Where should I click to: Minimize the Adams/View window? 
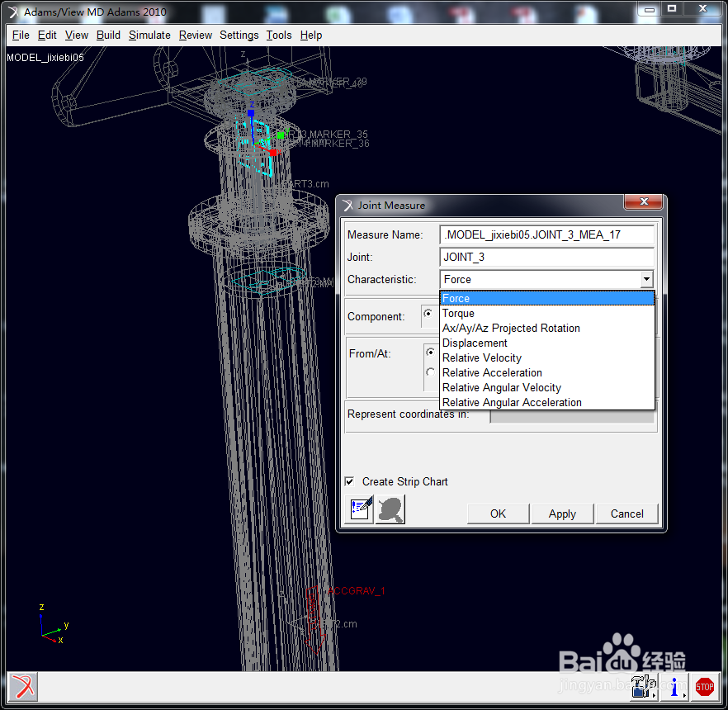tap(650, 8)
